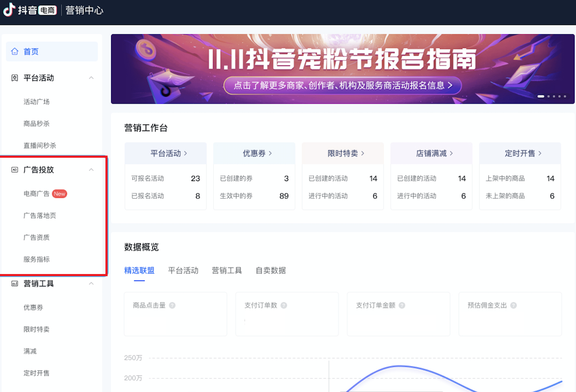Click help icon next to 支付订单数
This screenshot has width=576, height=392.
coord(284,305)
